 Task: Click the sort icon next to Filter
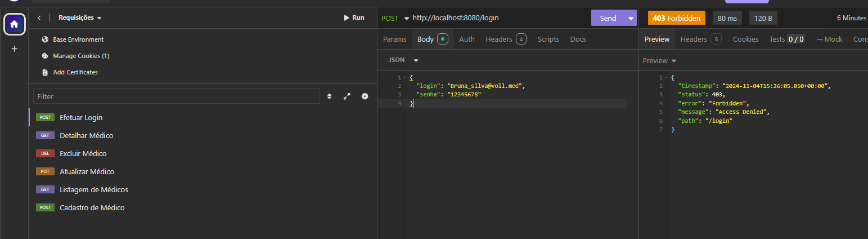pyautogui.click(x=330, y=96)
